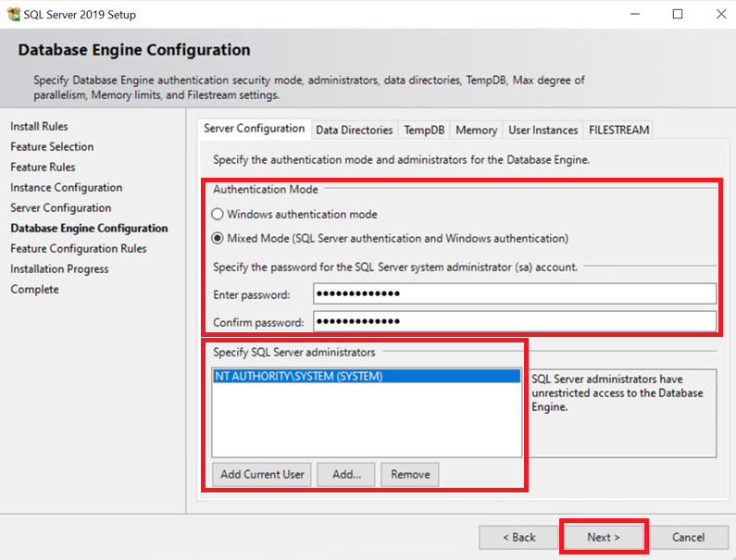
Task: Click the SQL Server Setup title bar icon
Action: click(13, 15)
